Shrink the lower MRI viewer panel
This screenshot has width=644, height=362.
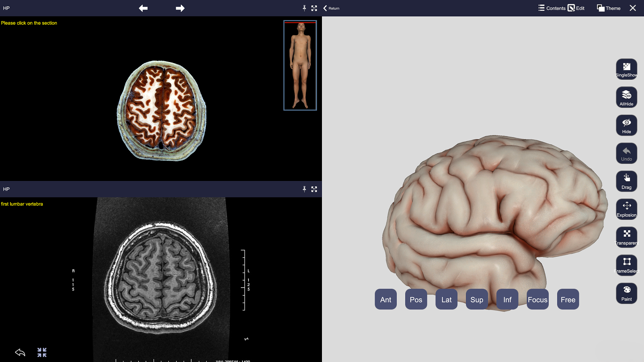[42, 352]
